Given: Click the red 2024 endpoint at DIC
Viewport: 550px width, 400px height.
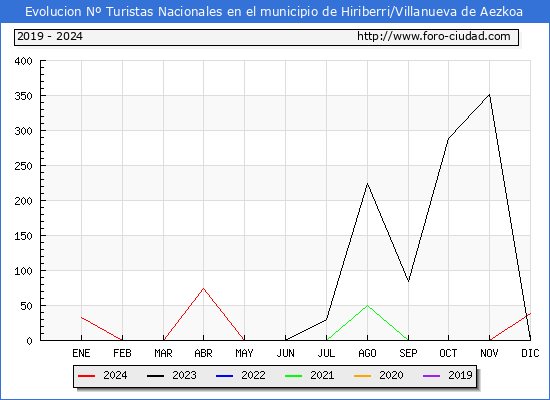Looking at the screenshot, I should [530, 313].
